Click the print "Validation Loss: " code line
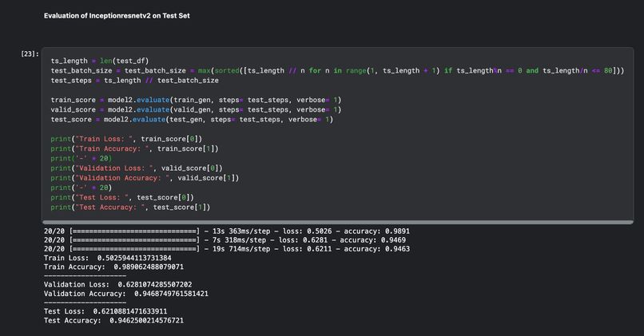 (x=137, y=168)
